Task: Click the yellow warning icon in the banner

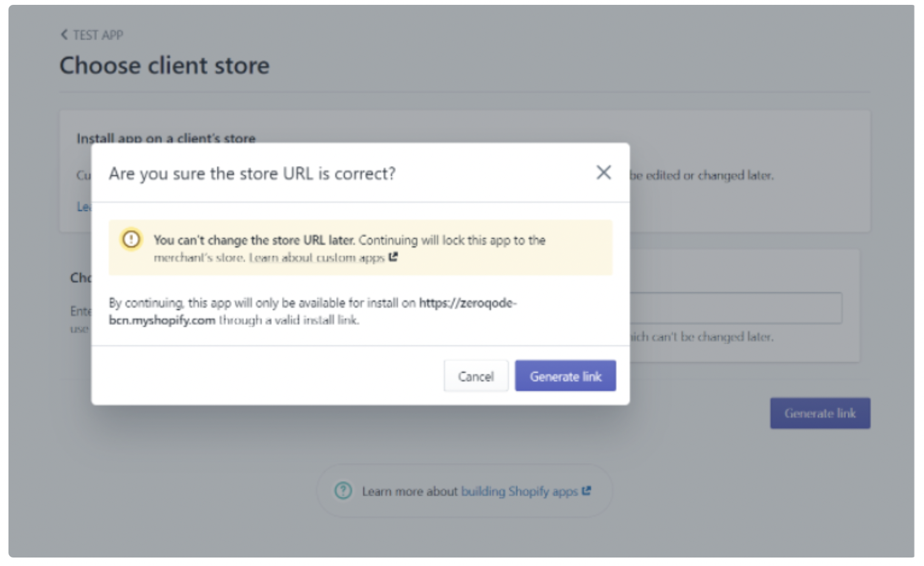Action: 131,239
